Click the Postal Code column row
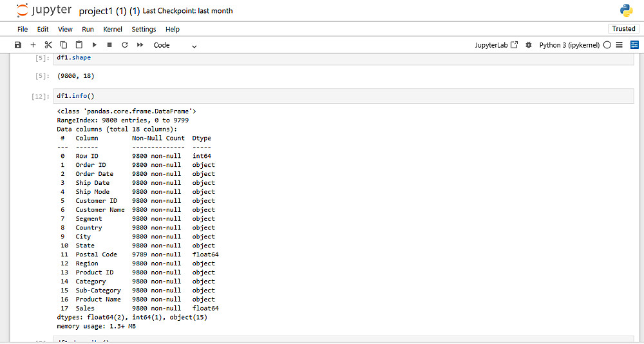This screenshot has width=644, height=344. click(x=138, y=254)
